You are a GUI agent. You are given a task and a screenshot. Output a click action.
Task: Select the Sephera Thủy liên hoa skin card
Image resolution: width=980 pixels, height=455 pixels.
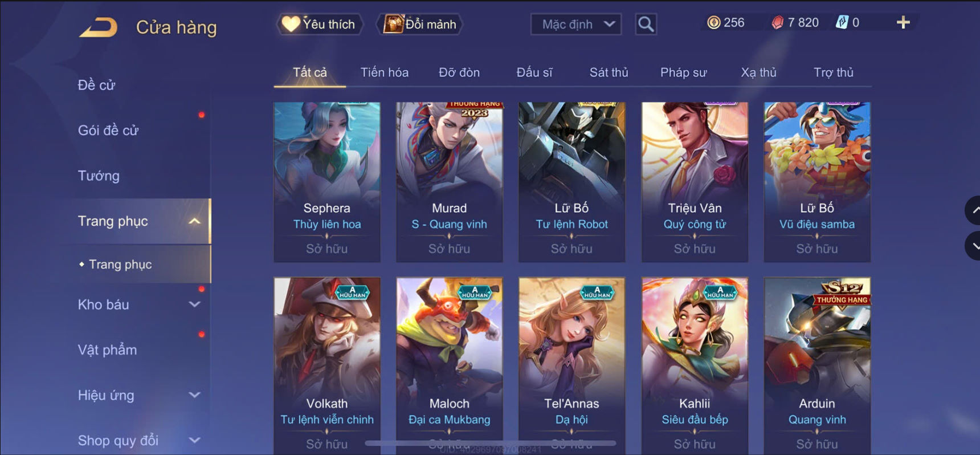tap(327, 182)
